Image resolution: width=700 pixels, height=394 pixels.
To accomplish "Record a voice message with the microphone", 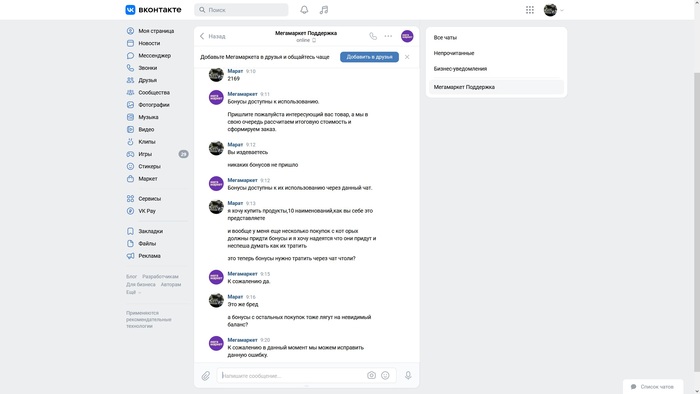I will [408, 375].
